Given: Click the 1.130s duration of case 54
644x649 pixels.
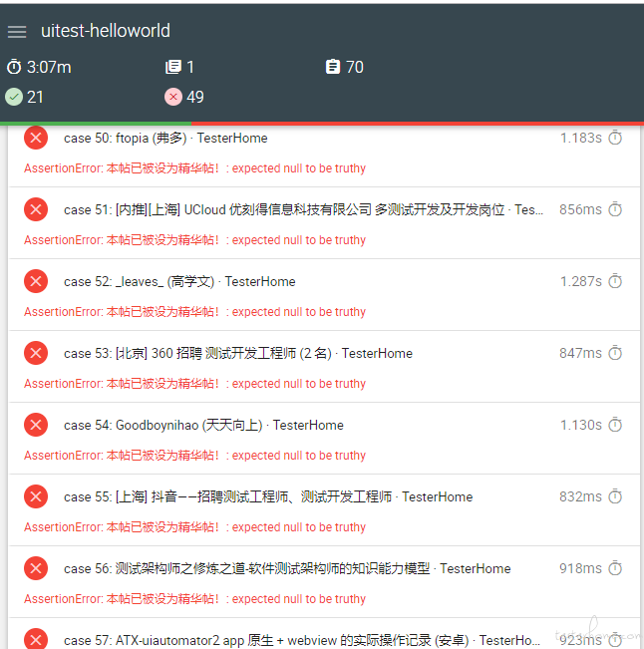Looking at the screenshot, I should 580,425.
